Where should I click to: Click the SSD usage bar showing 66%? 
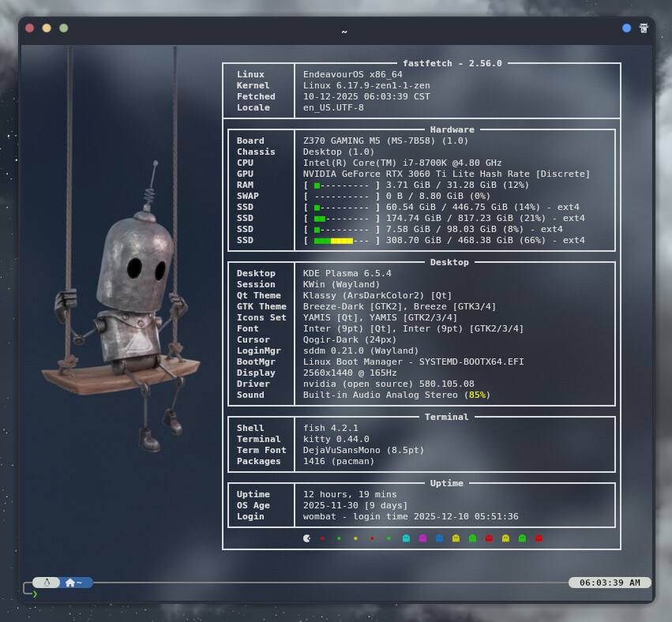(341, 240)
